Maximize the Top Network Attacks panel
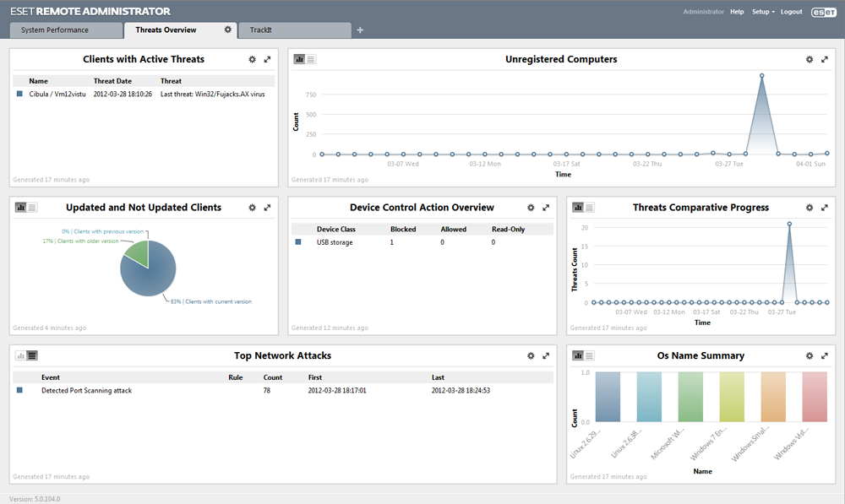The height and width of the screenshot is (504, 845). point(546,356)
